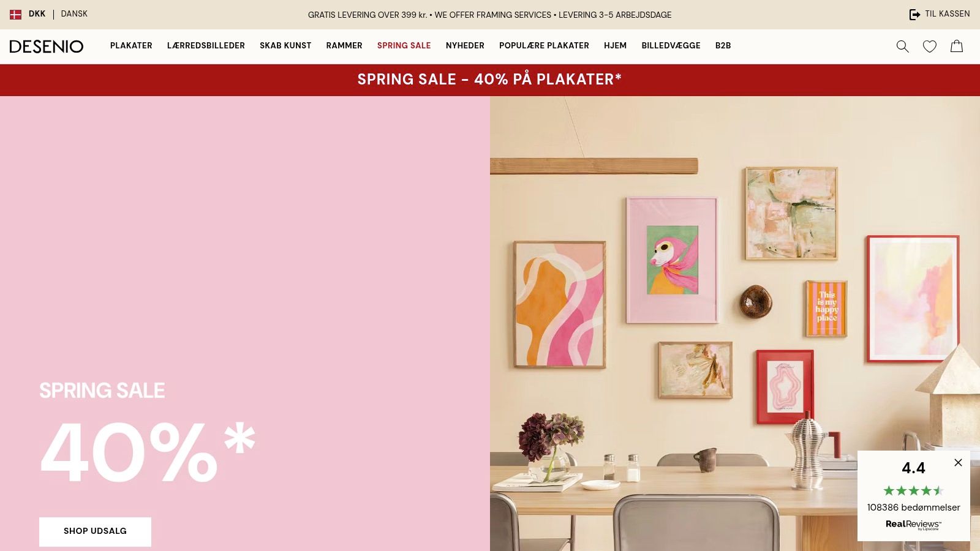Click the gallery wall hero image
This screenshot has width=980, height=551.
(735, 323)
